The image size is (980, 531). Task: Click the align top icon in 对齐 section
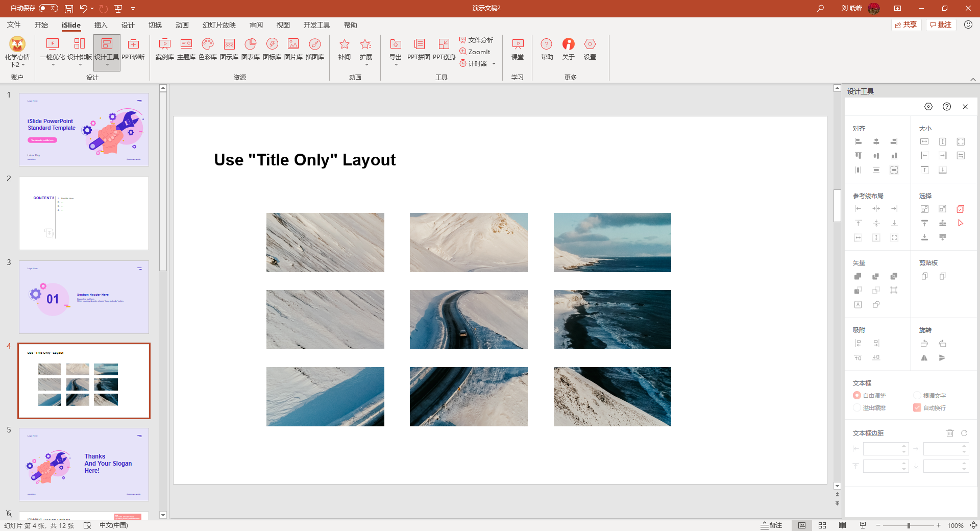pos(858,156)
